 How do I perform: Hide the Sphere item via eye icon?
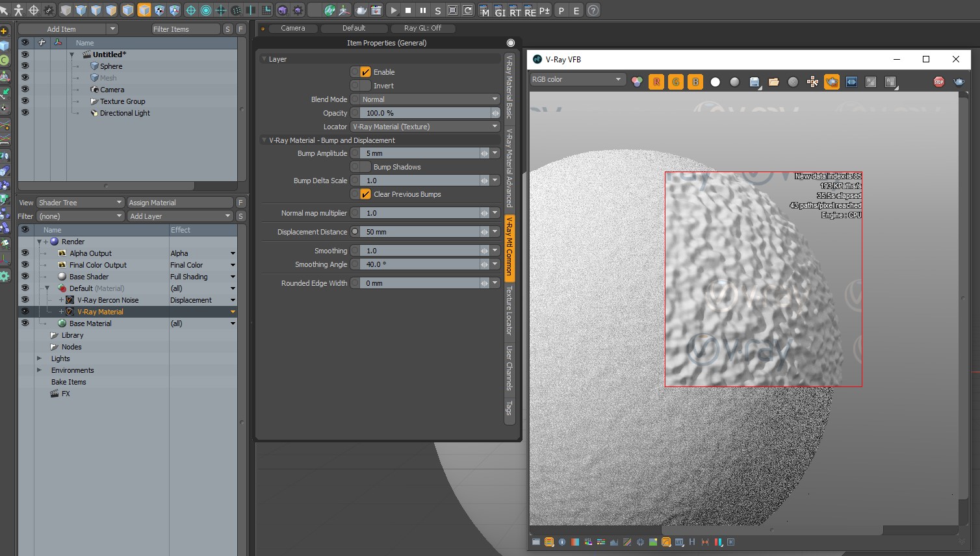pyautogui.click(x=25, y=66)
